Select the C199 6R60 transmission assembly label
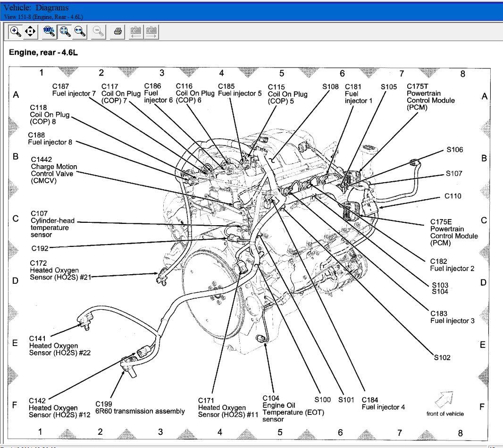Image resolution: width=503 pixels, height=448 pixels. [x=140, y=407]
